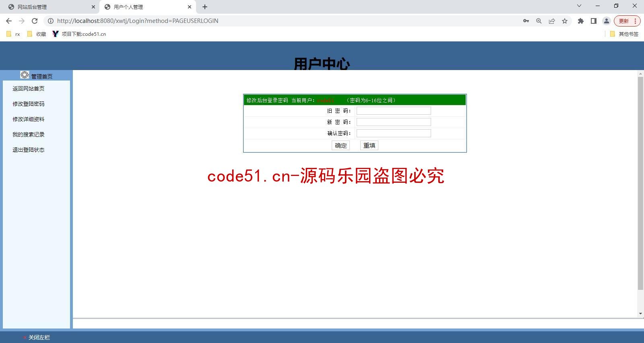644x343 pixels.
Task: Open the rx bookmark folder
Action: pyautogui.click(x=13, y=34)
